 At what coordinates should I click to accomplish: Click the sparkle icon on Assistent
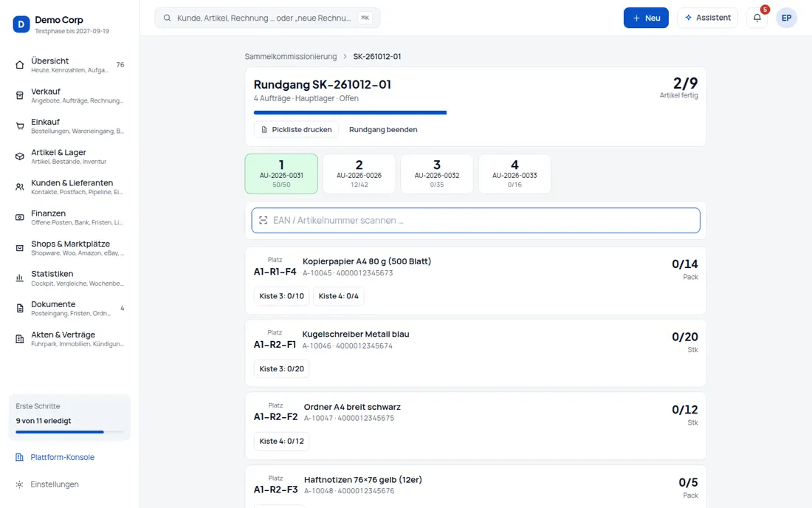click(x=688, y=18)
